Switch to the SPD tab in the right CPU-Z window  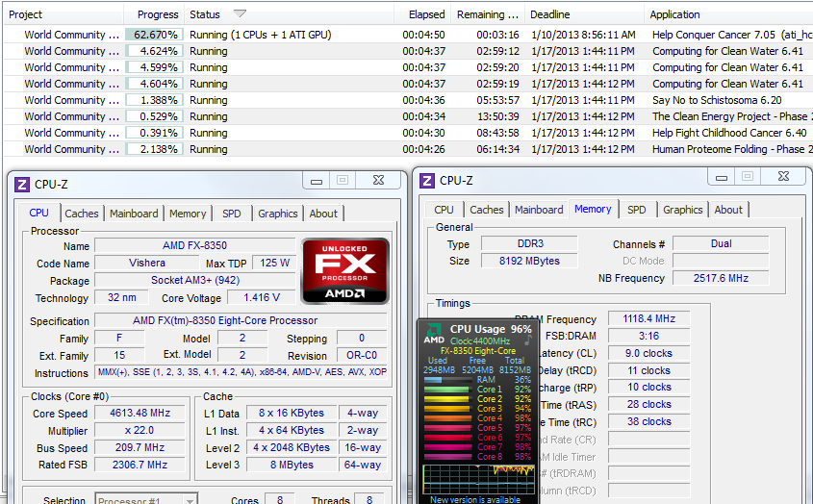click(637, 210)
